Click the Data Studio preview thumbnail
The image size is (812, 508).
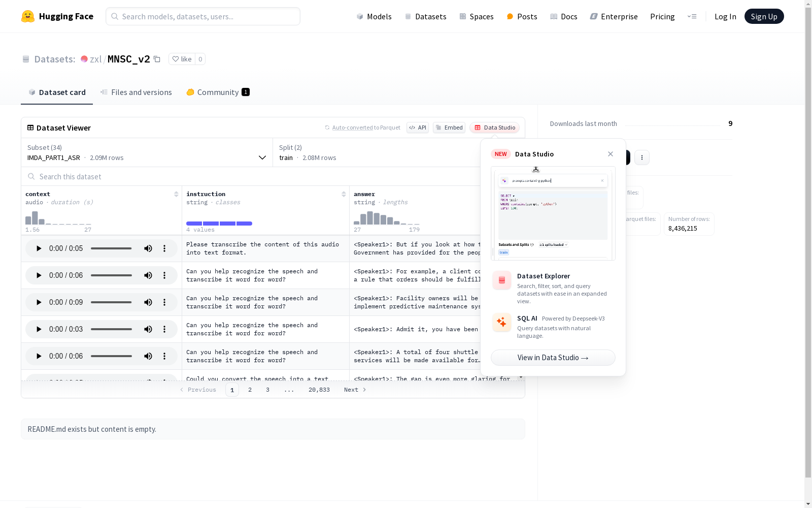(x=553, y=213)
